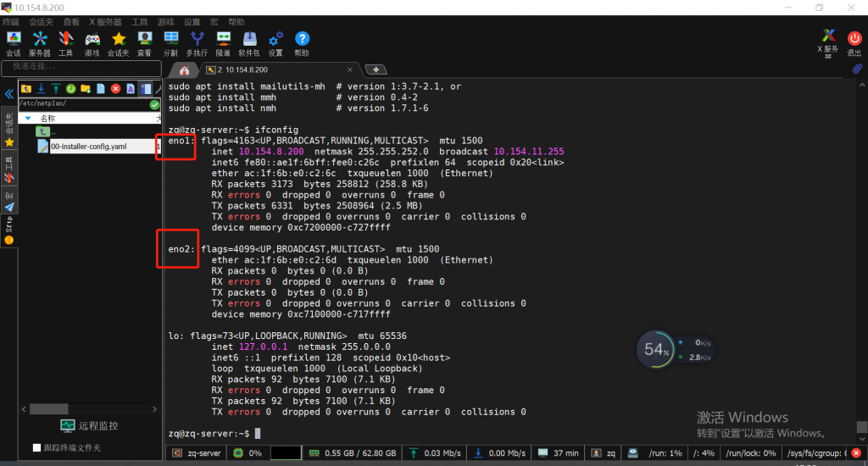Enable 跟踪终端文件夹 checkbox
Screen dimensions: 868x466
[x=36, y=447]
